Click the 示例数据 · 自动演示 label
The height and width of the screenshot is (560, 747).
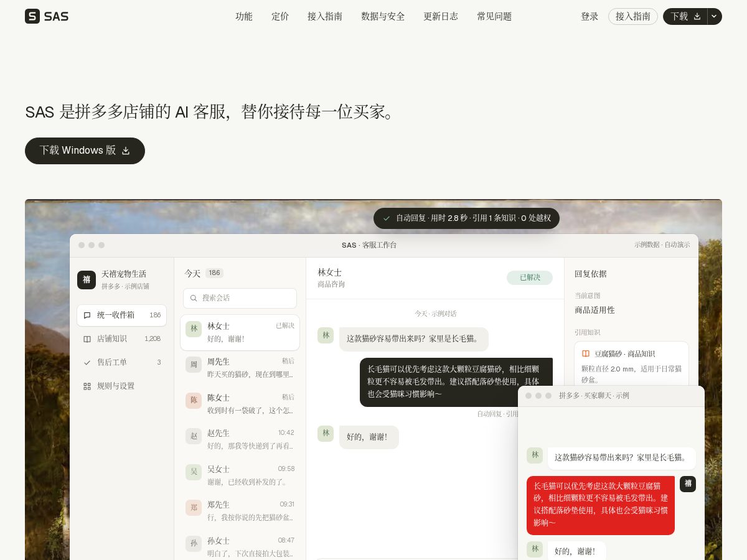(662, 245)
